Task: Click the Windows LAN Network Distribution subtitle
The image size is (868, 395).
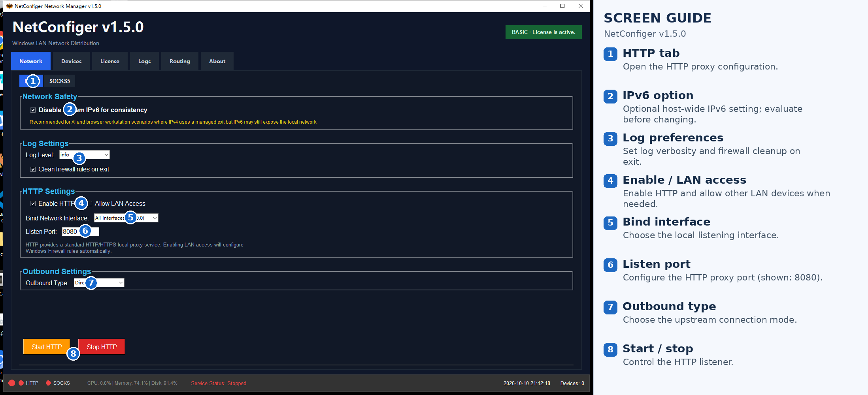Action: point(56,43)
